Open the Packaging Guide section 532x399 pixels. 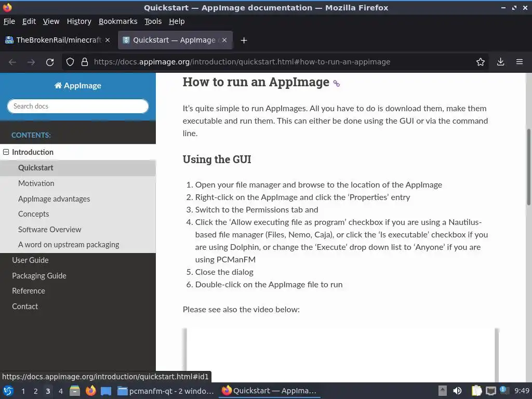[39, 275]
